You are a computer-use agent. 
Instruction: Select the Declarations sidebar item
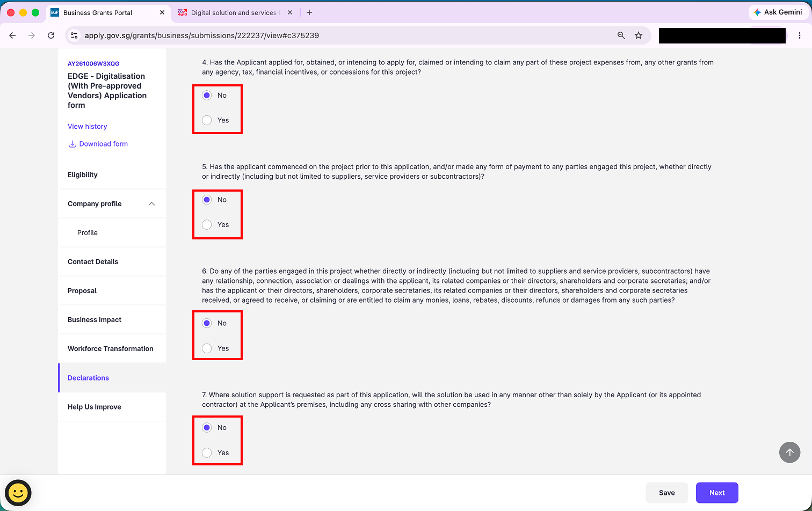pyautogui.click(x=112, y=378)
